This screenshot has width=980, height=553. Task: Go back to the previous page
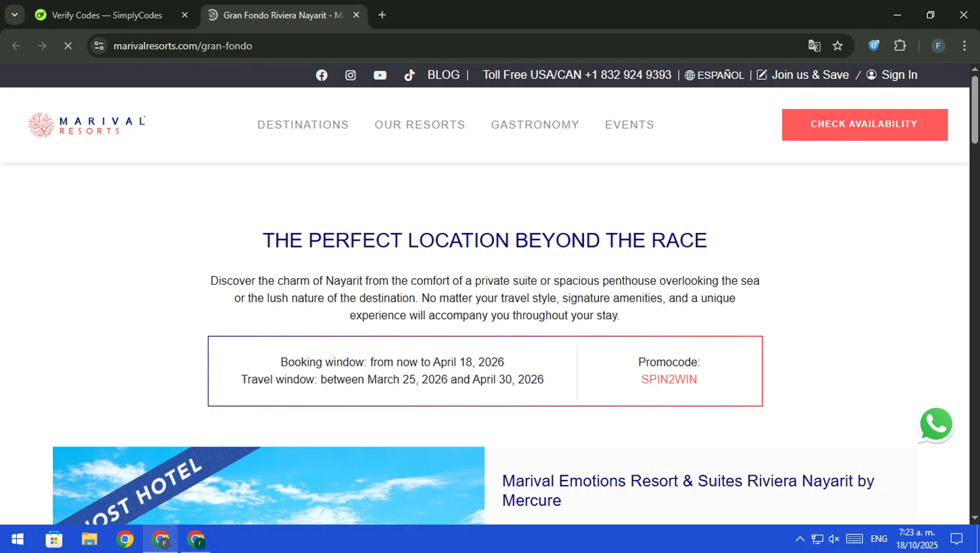(16, 46)
